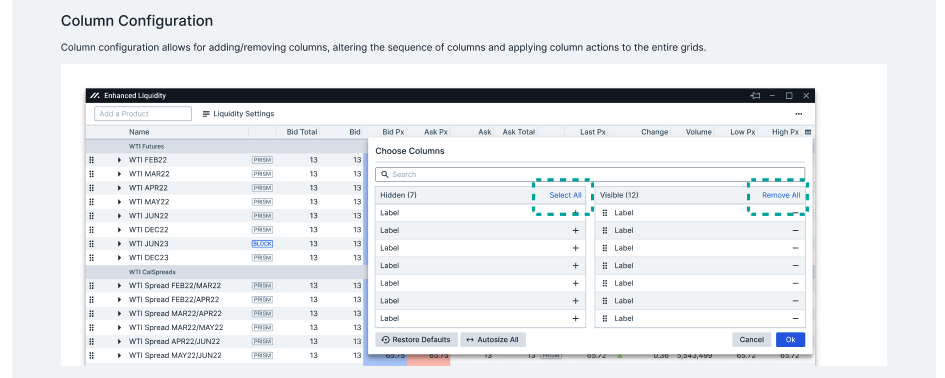Grab drag handle of WTI Spread FEB22/MAR22 row
The height and width of the screenshot is (378, 945).
click(x=92, y=286)
